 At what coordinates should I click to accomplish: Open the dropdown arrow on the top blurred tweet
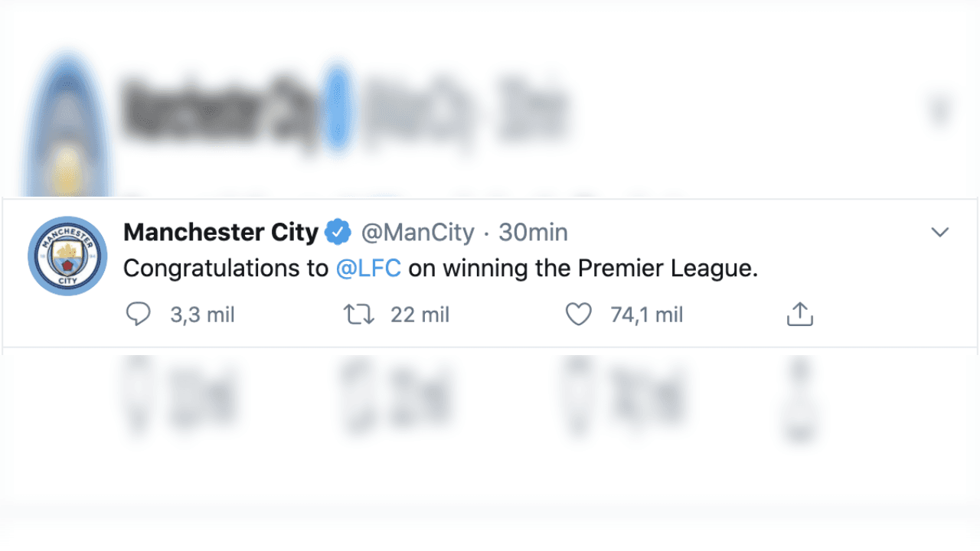coord(940,111)
